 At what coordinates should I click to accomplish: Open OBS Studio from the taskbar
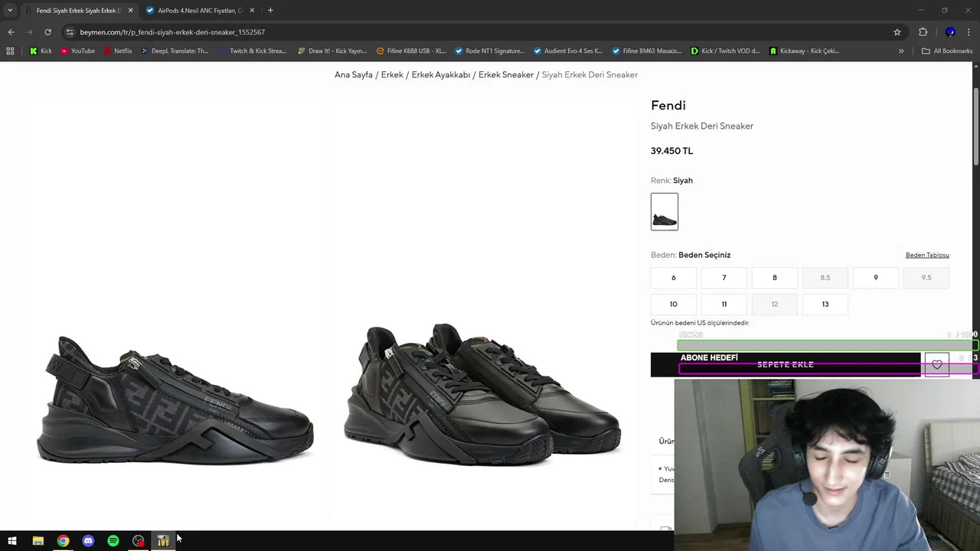pyautogui.click(x=139, y=541)
